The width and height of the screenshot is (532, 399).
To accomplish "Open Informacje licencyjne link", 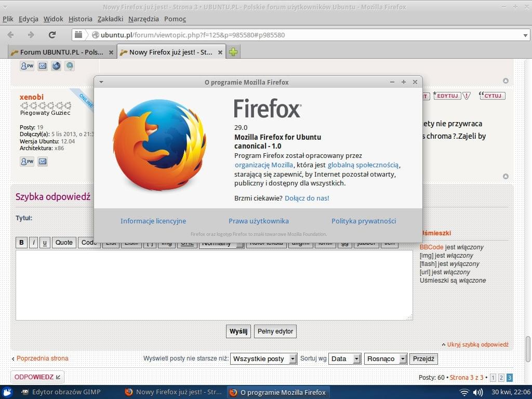I will coord(153,221).
